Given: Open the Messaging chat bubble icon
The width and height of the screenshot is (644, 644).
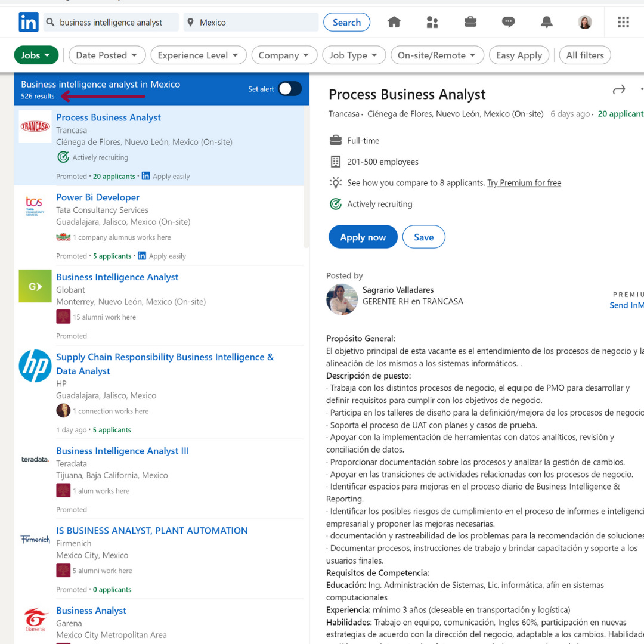Looking at the screenshot, I should pos(508,22).
